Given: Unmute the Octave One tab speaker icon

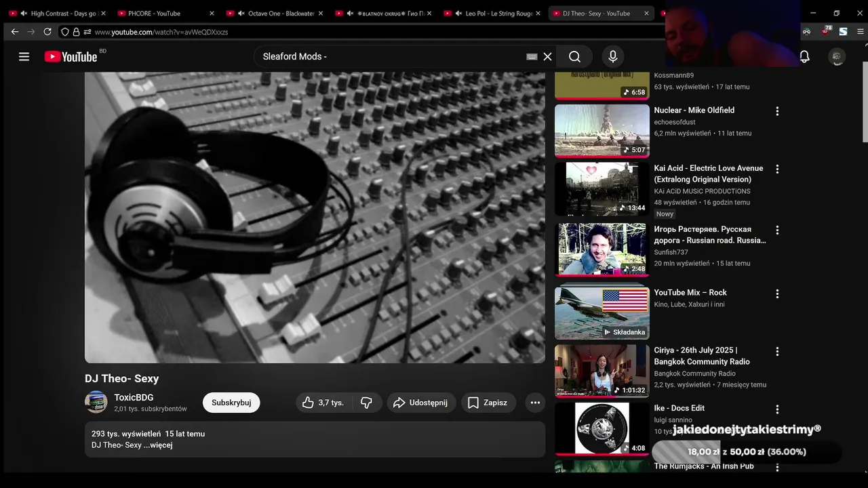Looking at the screenshot, I should [241, 14].
